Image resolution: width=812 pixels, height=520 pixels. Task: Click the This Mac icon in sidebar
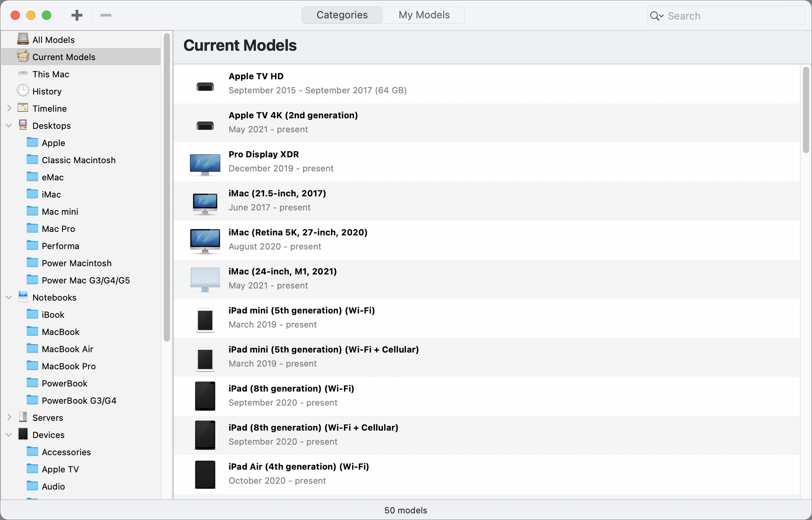click(x=23, y=73)
